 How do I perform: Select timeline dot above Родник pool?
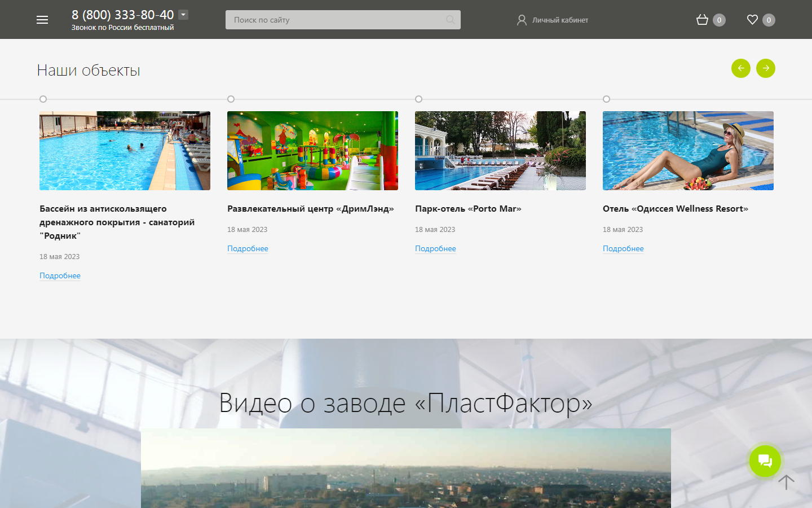point(43,99)
